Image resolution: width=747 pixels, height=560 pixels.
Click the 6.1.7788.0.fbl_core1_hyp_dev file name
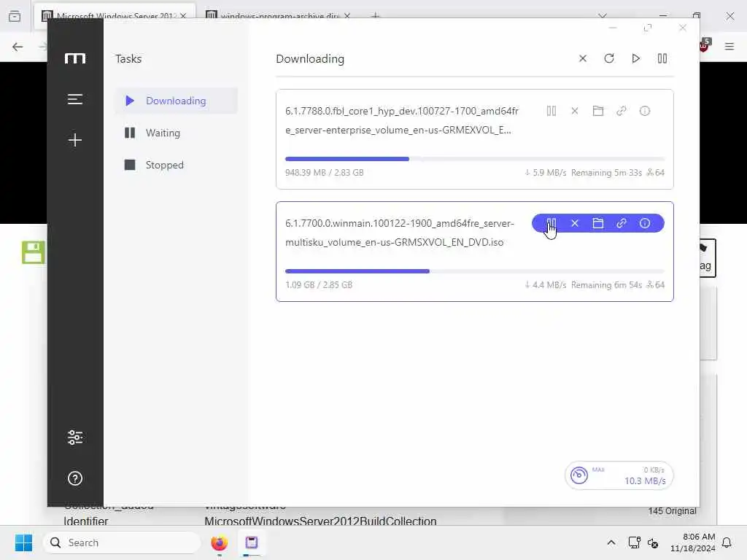point(402,120)
